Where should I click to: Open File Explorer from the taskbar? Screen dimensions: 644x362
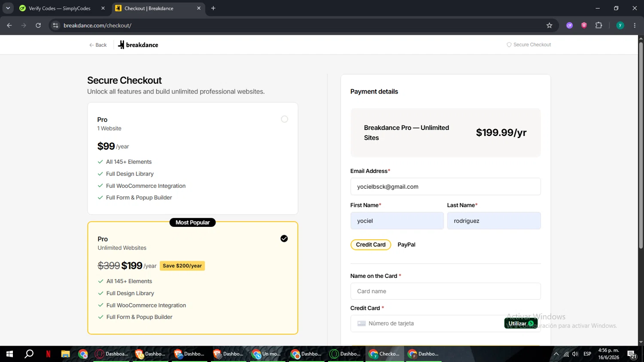pyautogui.click(x=65, y=354)
